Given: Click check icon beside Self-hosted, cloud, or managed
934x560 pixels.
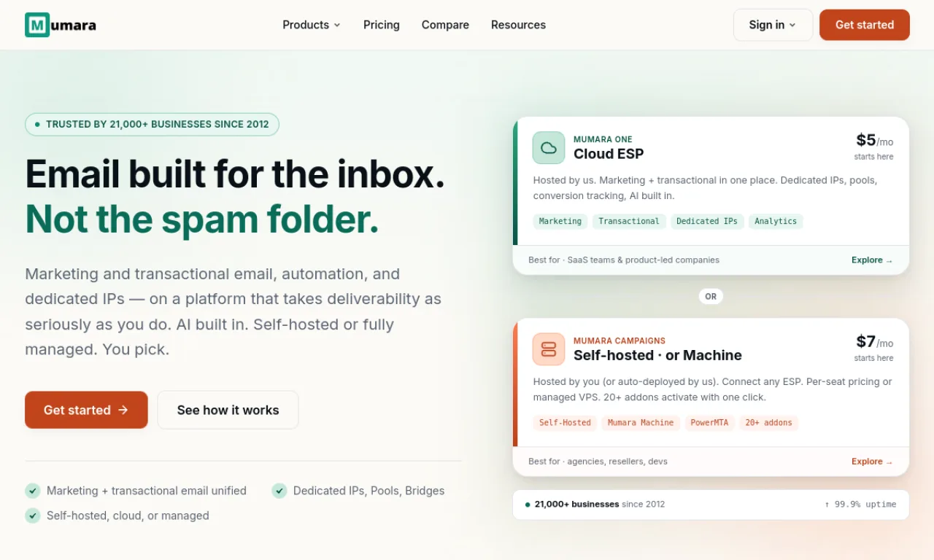Looking at the screenshot, I should click(33, 516).
